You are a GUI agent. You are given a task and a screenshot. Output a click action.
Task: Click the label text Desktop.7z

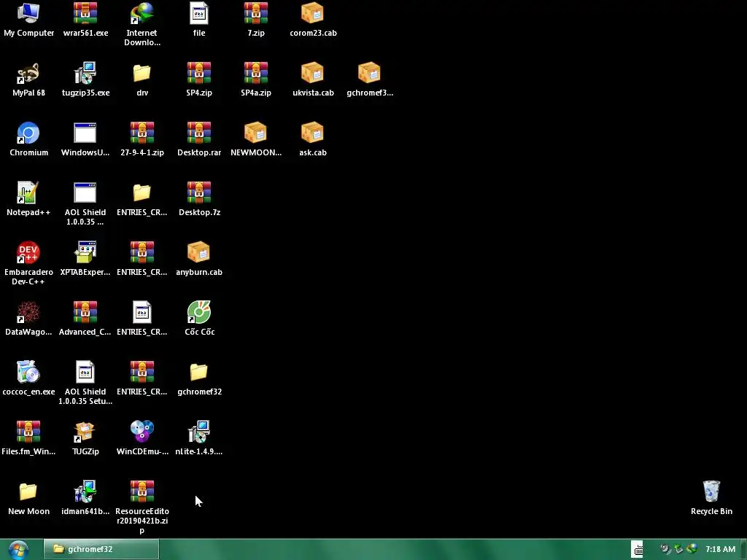(199, 212)
